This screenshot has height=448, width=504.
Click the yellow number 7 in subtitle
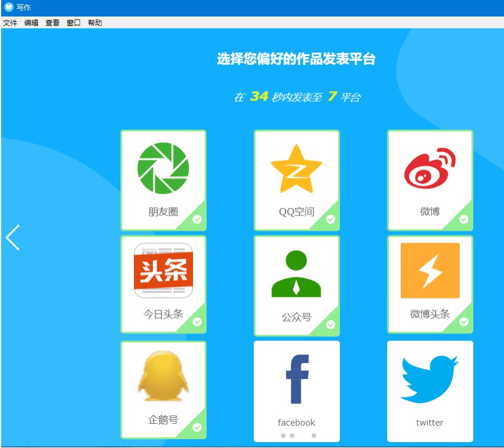[x=332, y=96]
